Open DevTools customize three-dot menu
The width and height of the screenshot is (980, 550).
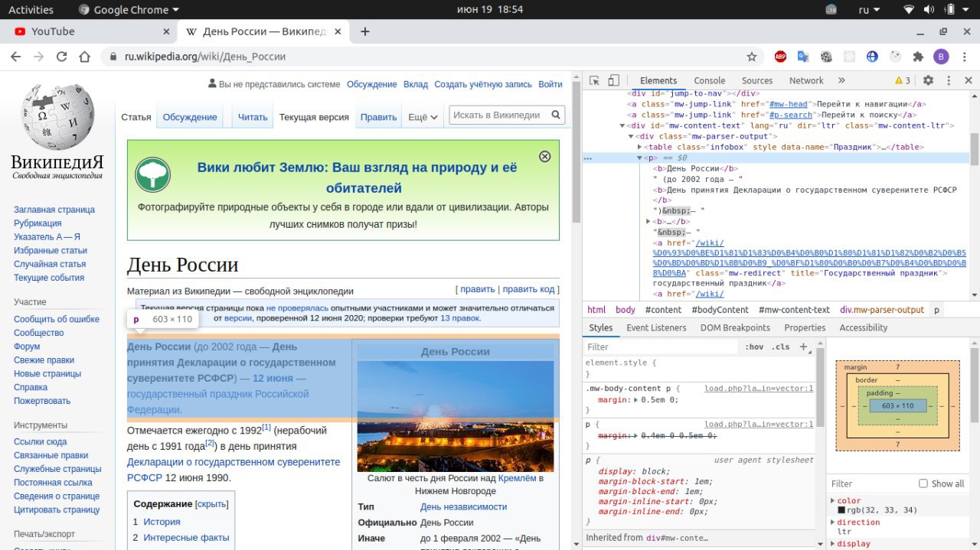coord(947,80)
